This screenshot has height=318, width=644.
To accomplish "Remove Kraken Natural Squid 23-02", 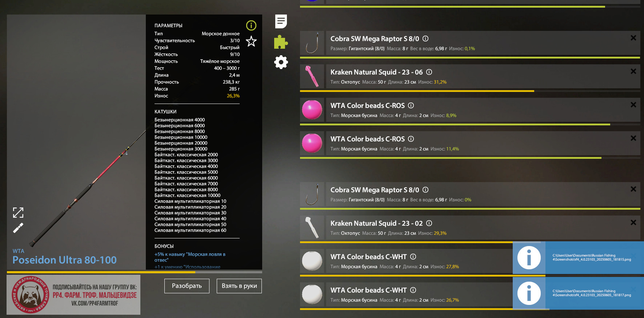I will click(x=633, y=222).
